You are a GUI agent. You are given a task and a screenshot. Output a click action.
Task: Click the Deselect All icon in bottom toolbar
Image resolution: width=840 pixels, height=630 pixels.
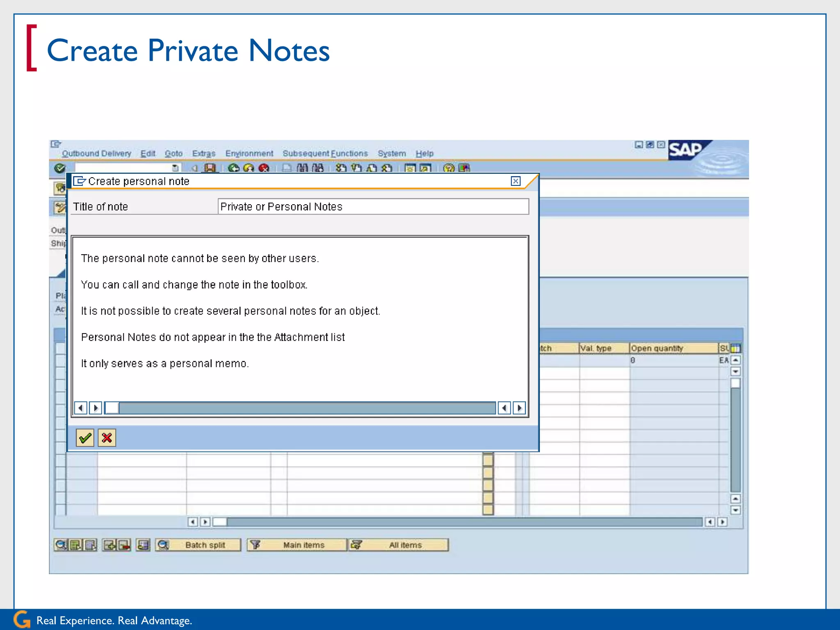(x=90, y=545)
